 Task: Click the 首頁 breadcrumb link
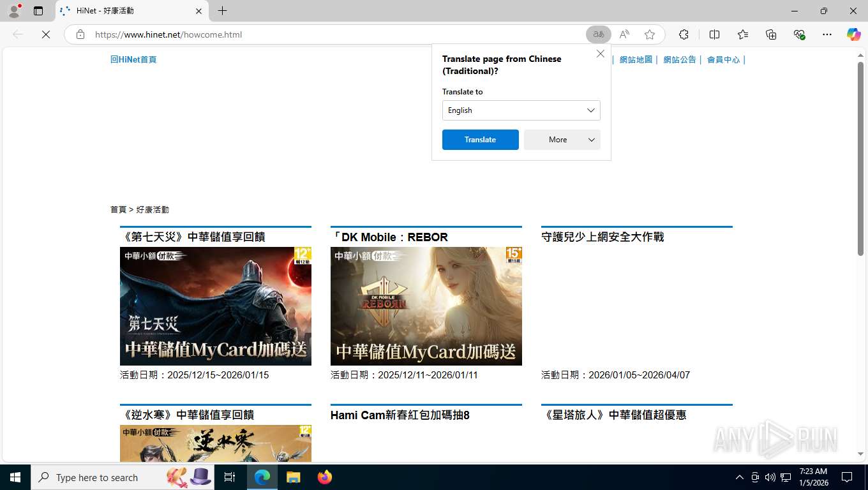(118, 209)
